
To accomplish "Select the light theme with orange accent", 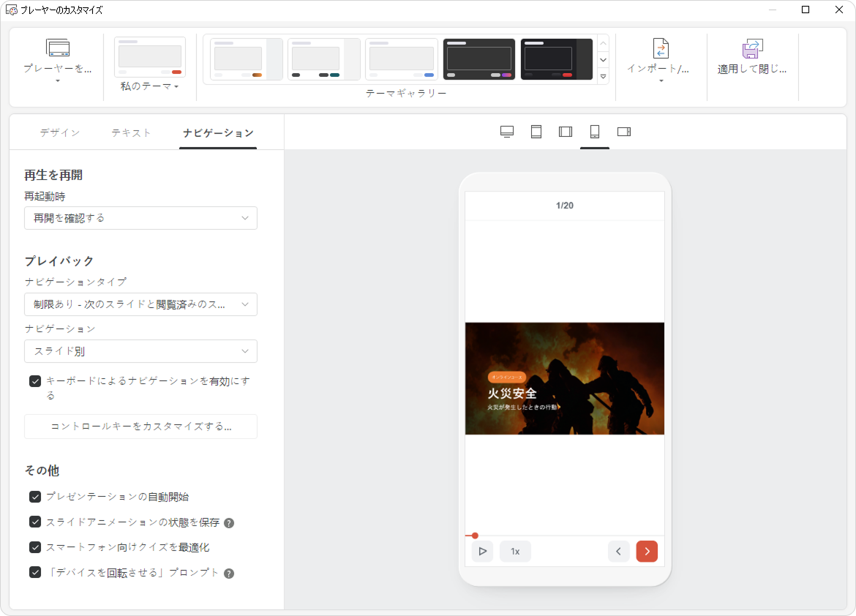I will coord(247,59).
